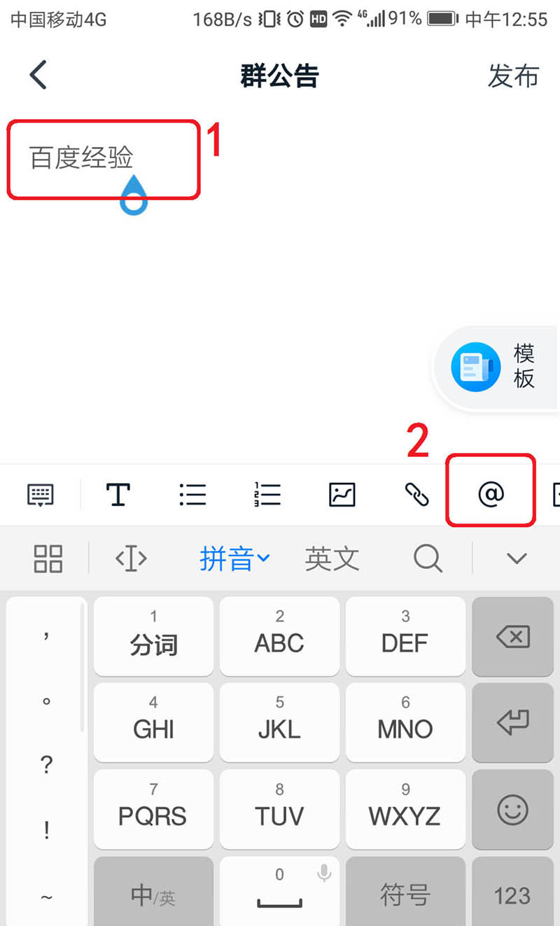Insert a bulleted list
This screenshot has width=560, height=926.
192,494
